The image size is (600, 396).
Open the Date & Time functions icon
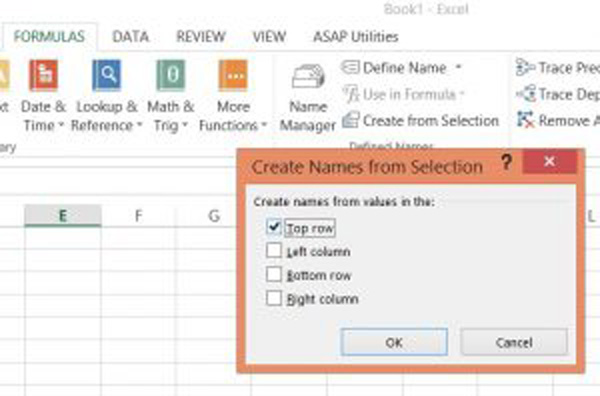pos(43,75)
